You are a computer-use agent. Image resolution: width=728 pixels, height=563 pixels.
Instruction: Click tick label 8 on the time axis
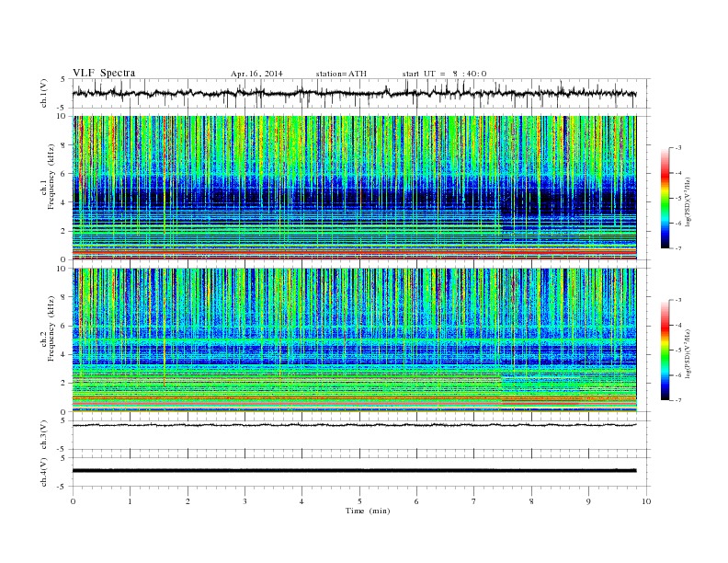(x=531, y=501)
